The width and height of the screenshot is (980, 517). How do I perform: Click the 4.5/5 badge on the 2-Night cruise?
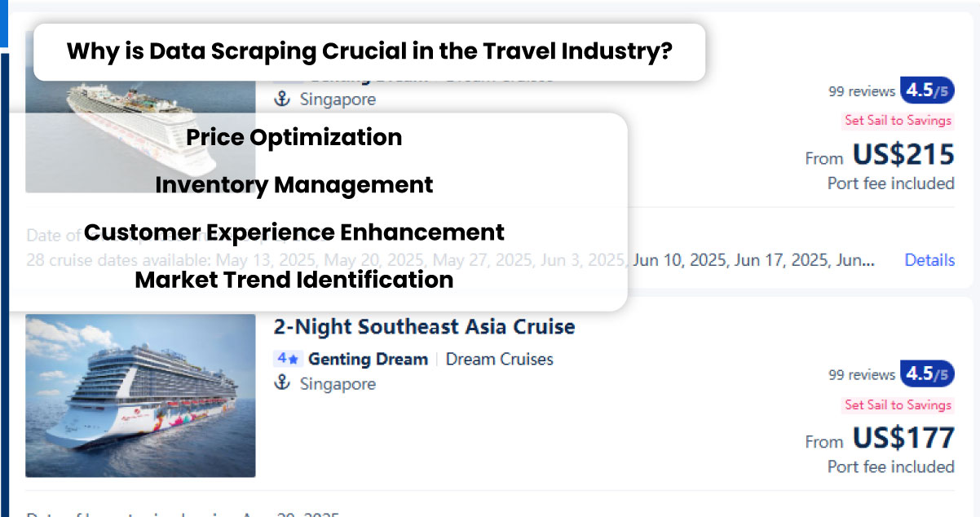coord(925,374)
